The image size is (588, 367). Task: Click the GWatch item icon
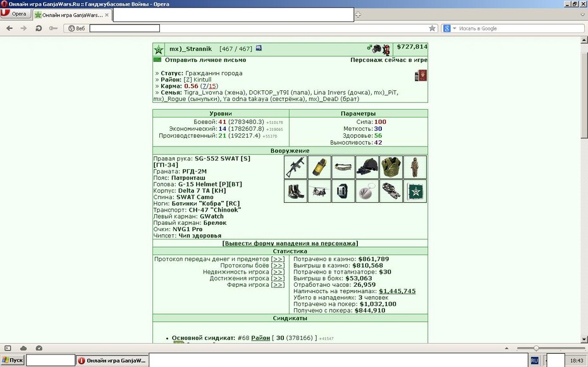343,191
